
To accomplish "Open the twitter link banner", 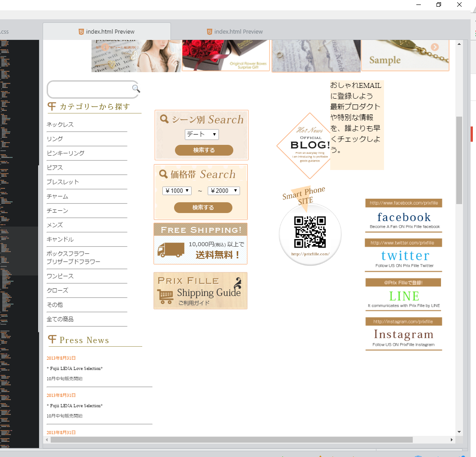I will [403, 255].
